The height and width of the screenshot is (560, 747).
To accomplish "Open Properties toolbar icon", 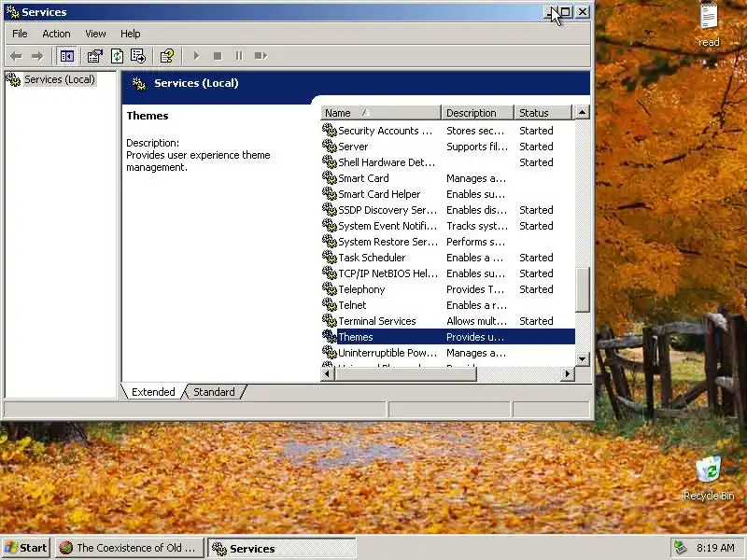I will pyautogui.click(x=95, y=56).
